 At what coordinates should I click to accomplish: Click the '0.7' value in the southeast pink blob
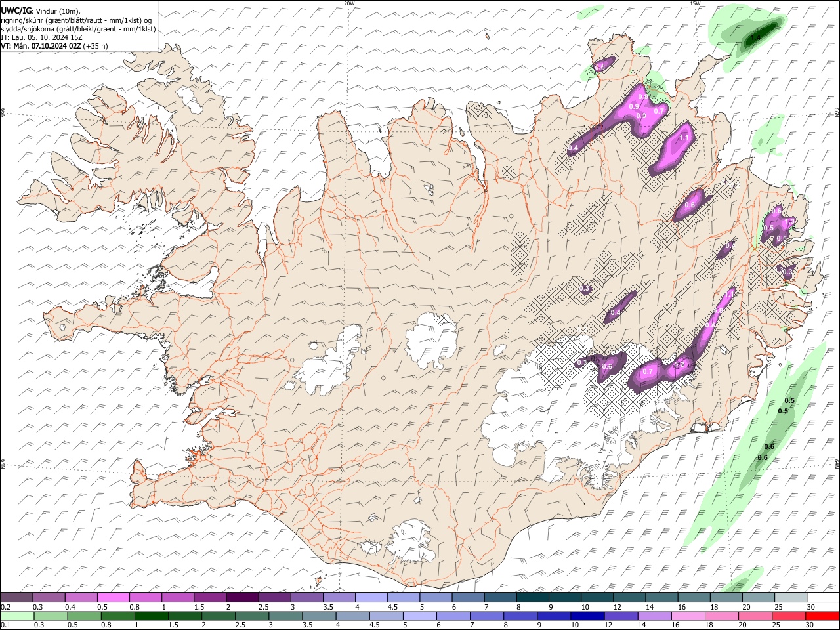[648, 371]
